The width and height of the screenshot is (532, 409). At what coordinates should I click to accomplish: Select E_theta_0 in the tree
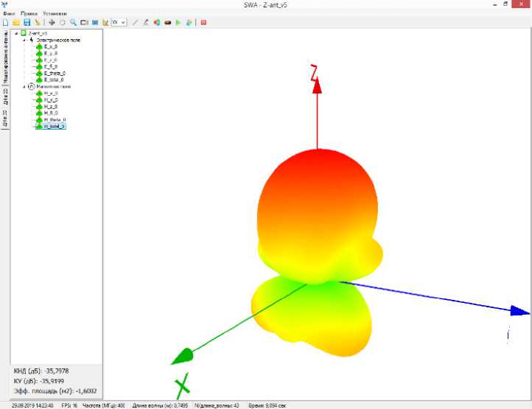(55, 73)
